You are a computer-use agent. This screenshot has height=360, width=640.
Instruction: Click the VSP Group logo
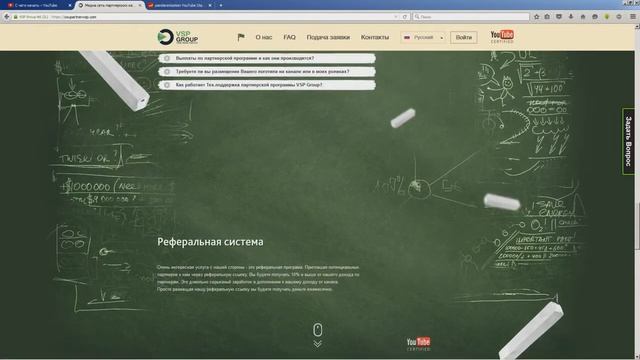(x=178, y=37)
